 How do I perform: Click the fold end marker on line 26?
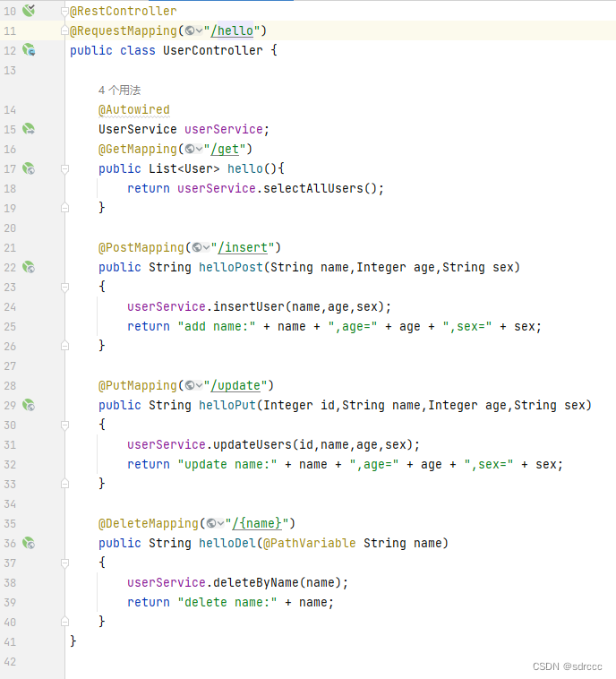pyautogui.click(x=64, y=346)
